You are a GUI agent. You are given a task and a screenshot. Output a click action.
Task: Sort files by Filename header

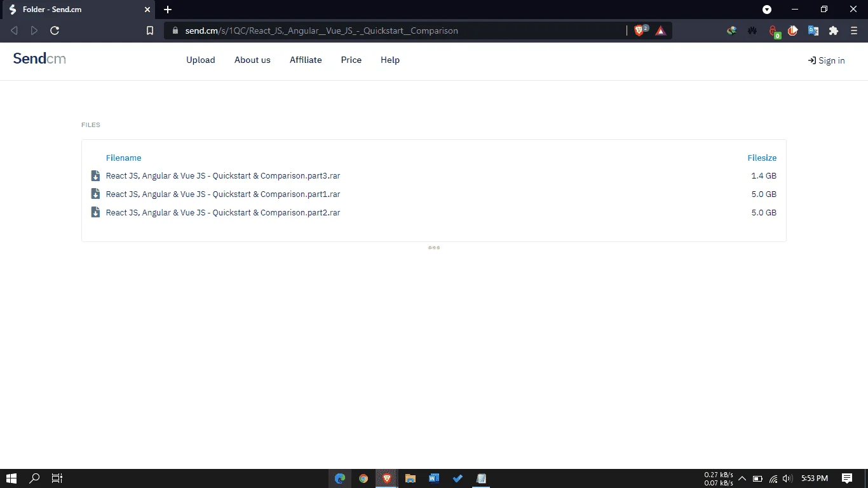pyautogui.click(x=124, y=158)
